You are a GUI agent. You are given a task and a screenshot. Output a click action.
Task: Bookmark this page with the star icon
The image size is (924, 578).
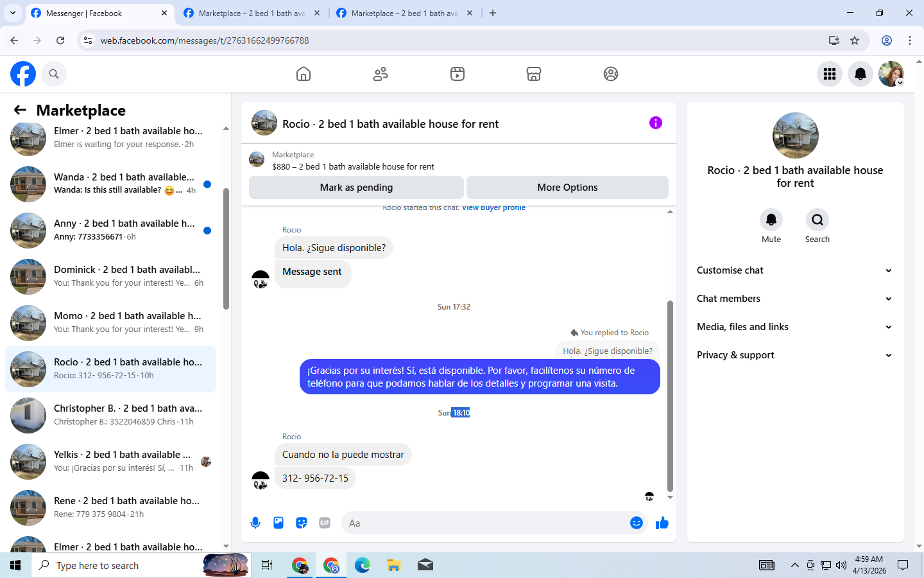[x=855, y=40]
